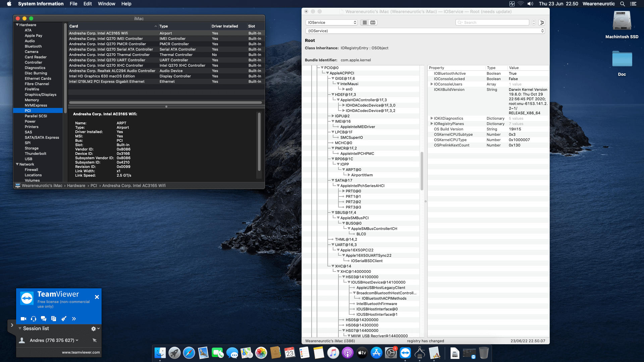Click the horizontal scrollbar under the PCI table
The width and height of the screenshot is (644, 362).
click(165, 103)
